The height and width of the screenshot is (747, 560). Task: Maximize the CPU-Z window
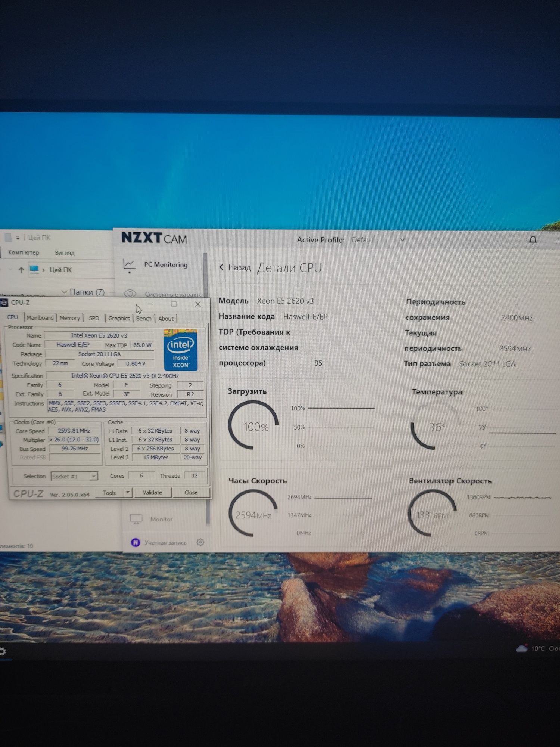(x=174, y=304)
